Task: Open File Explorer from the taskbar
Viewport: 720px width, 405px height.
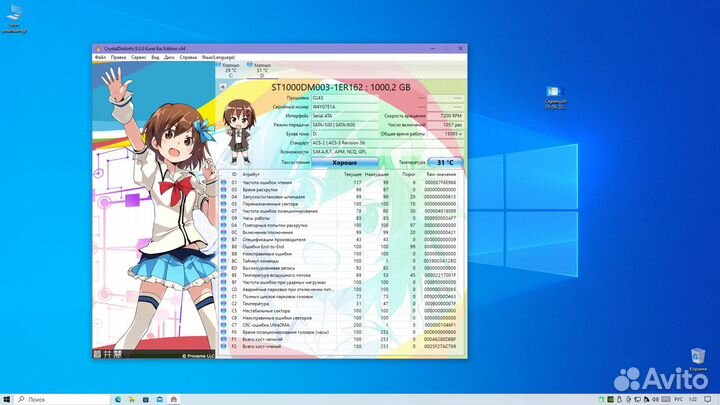Action: point(132,399)
